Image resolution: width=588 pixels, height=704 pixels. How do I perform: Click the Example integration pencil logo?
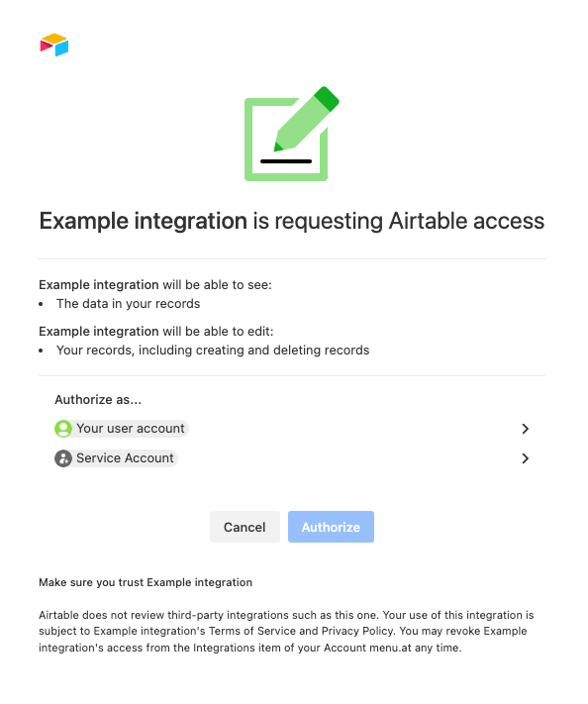tap(292, 134)
